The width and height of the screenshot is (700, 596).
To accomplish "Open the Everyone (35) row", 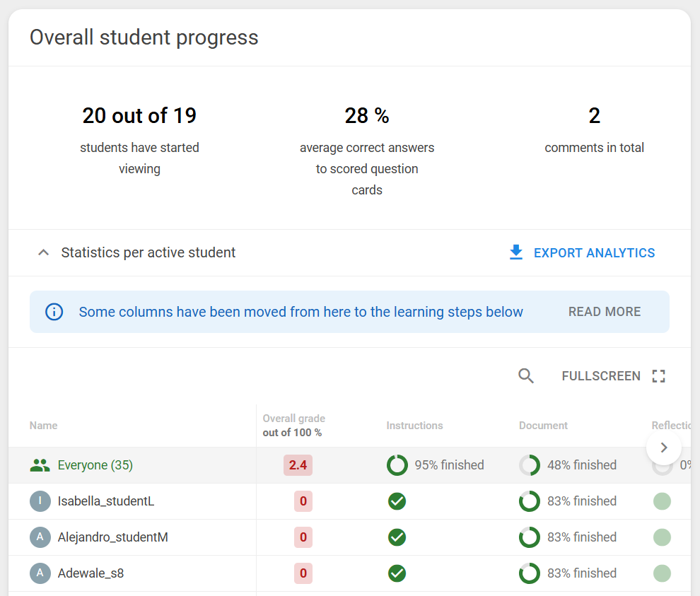I will coord(349,465).
